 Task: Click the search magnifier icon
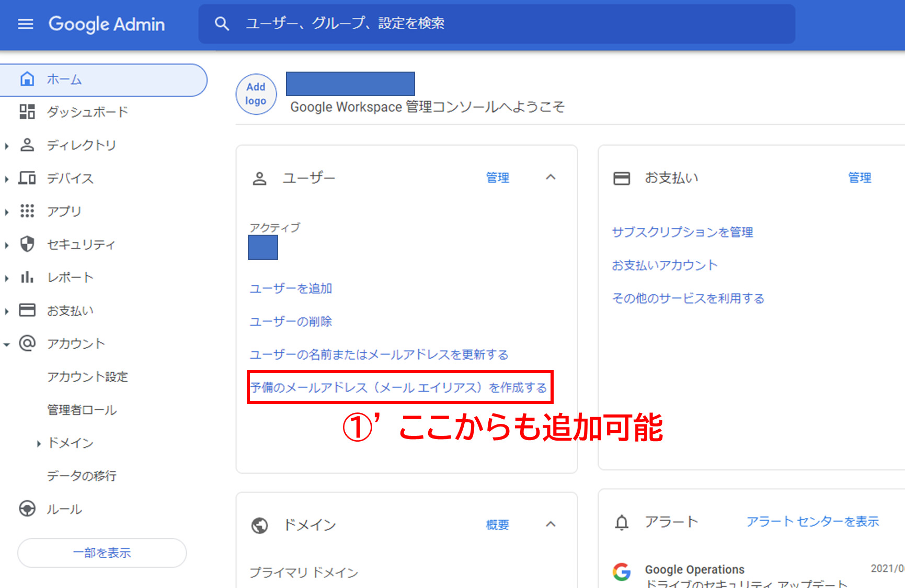click(x=222, y=24)
